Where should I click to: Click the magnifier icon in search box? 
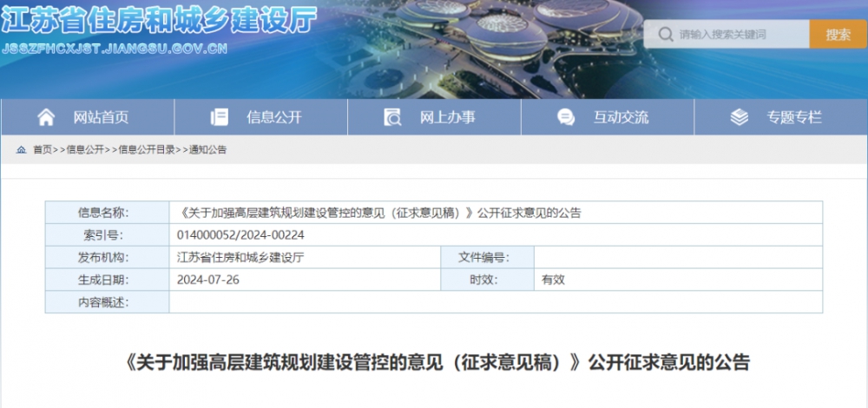tap(666, 35)
